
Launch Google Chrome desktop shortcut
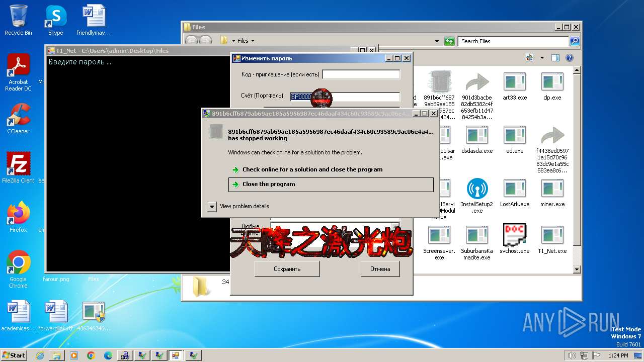18,269
